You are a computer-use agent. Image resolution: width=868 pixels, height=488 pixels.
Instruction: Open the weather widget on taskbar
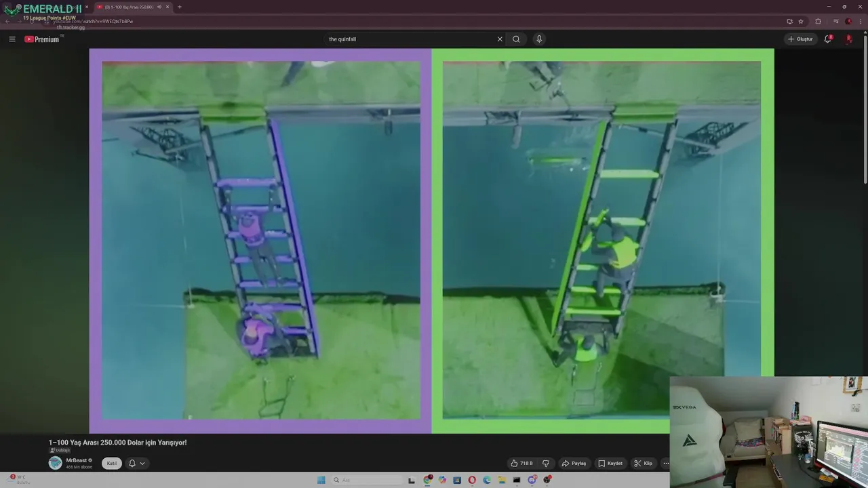coord(18,479)
